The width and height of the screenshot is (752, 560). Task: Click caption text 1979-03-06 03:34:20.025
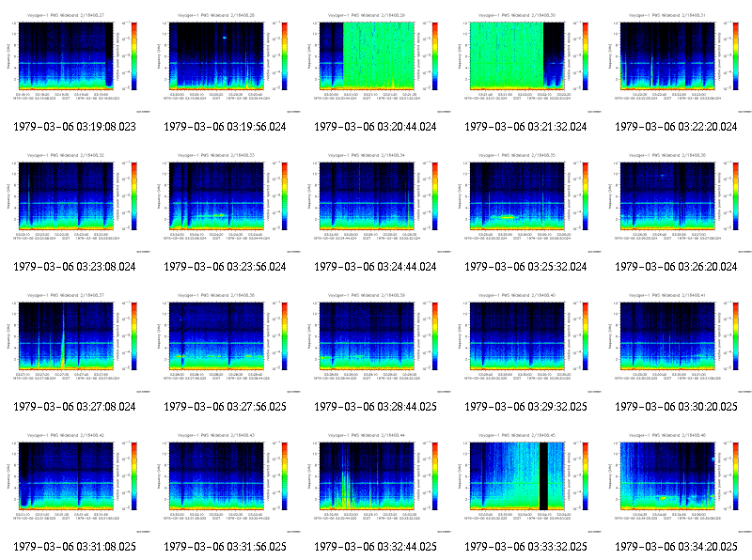point(676,547)
